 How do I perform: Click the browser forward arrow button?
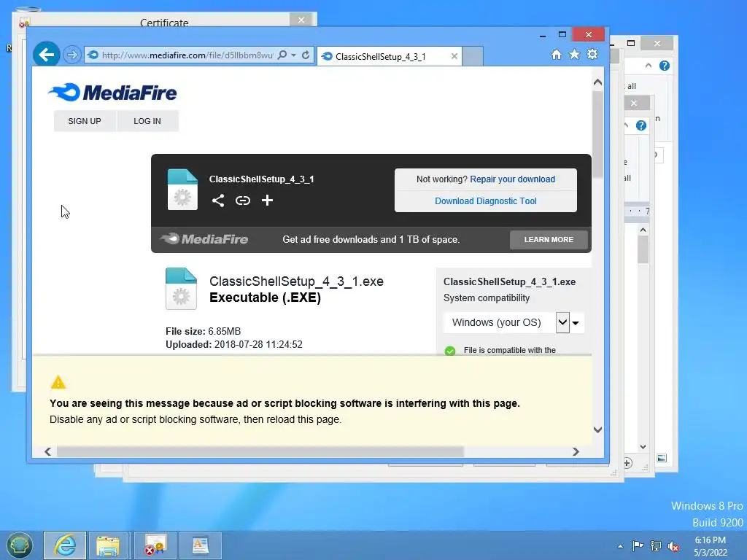click(72, 55)
